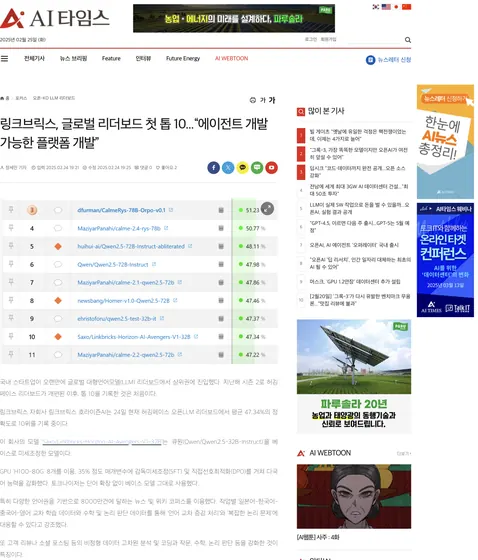This screenshot has width=478, height=560.
Task: Click the 로그인 login link
Action: coord(311,39)
